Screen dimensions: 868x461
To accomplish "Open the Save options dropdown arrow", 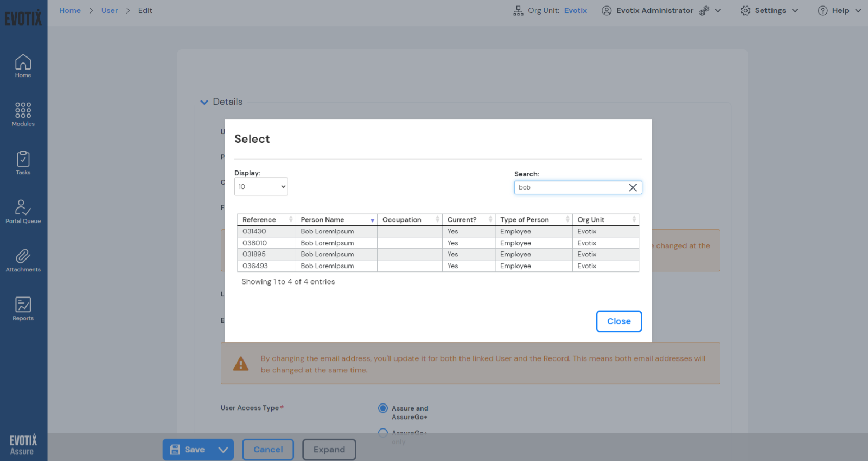I will click(223, 450).
